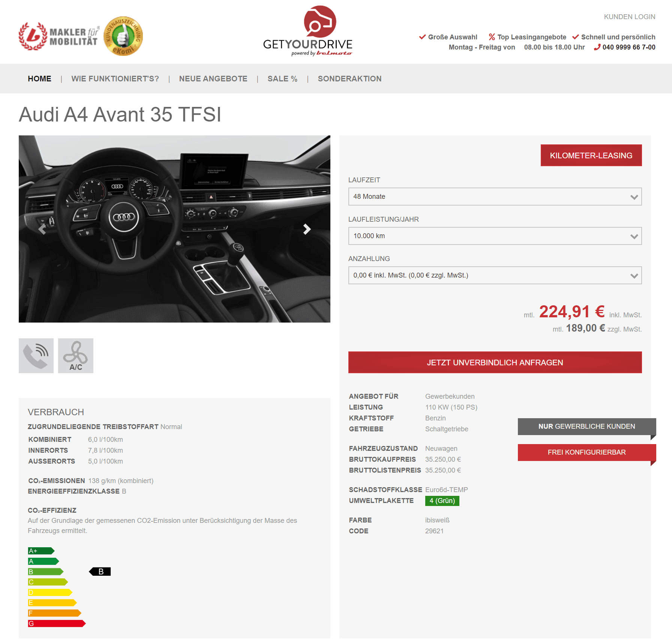Viewport: 672px width, 644px height.
Task: Click the Große Auswahl text
Action: pos(453,37)
